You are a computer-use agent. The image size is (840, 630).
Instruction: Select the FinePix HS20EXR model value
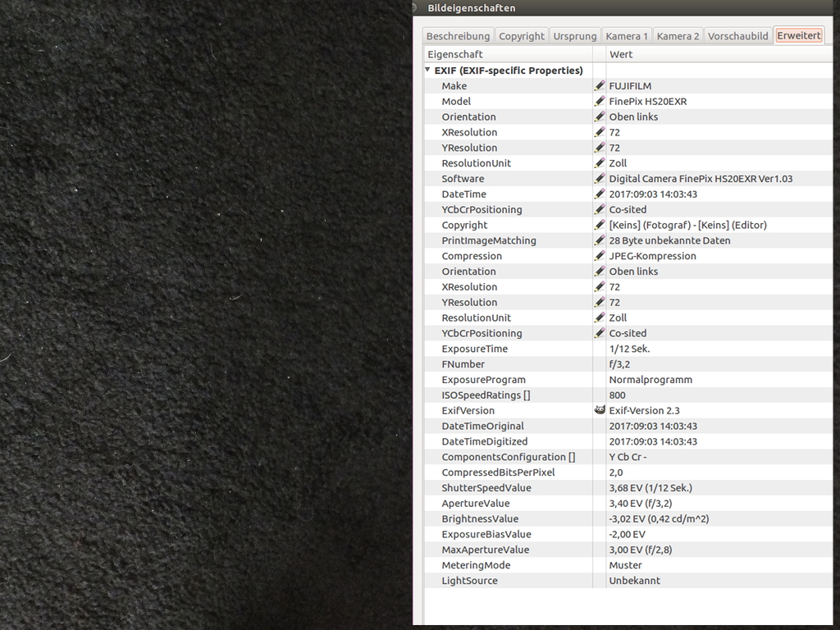tap(648, 101)
